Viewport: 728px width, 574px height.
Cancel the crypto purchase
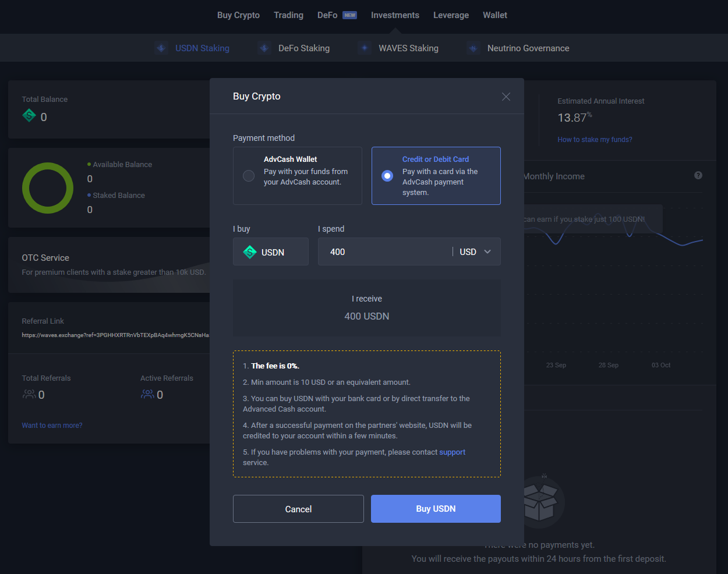tap(298, 509)
